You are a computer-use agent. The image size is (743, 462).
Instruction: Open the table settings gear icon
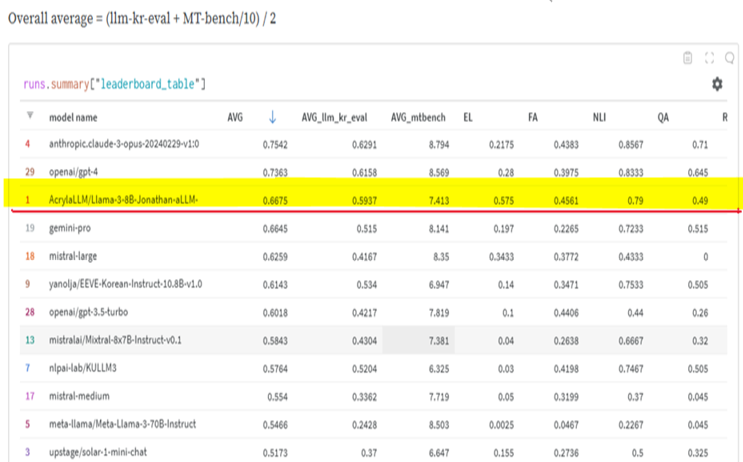click(717, 84)
